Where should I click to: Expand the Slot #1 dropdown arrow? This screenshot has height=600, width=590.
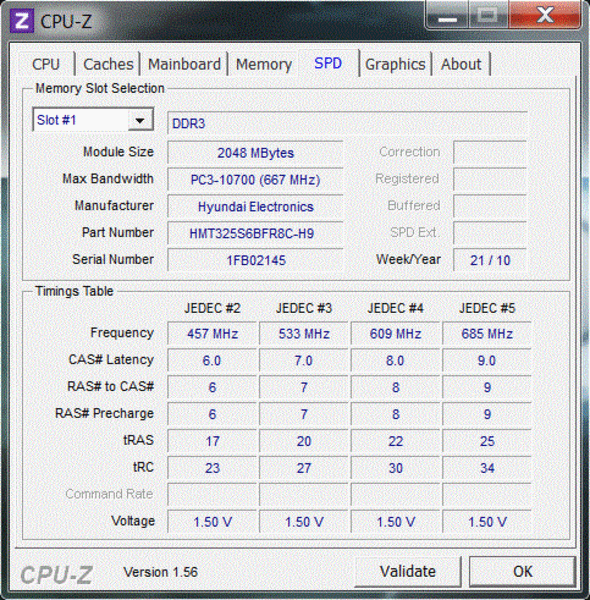point(140,121)
